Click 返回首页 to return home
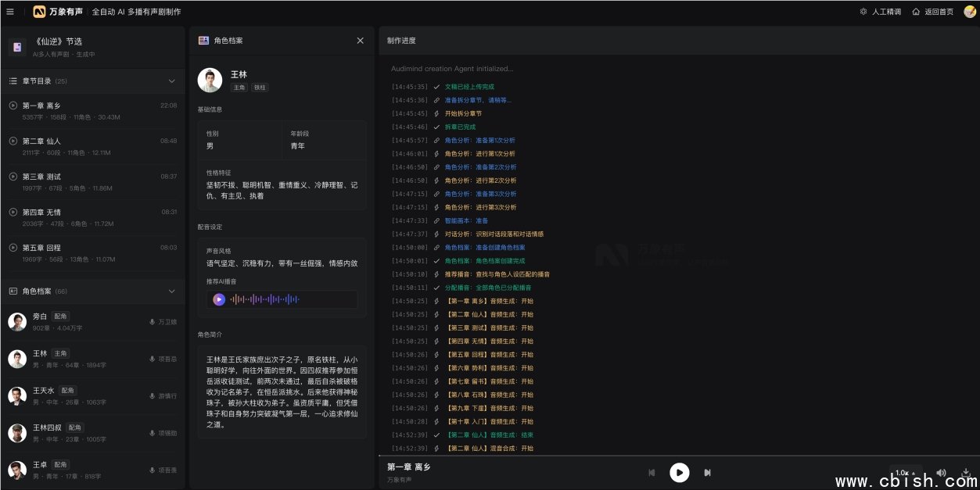This screenshot has height=490, width=980. click(932, 12)
